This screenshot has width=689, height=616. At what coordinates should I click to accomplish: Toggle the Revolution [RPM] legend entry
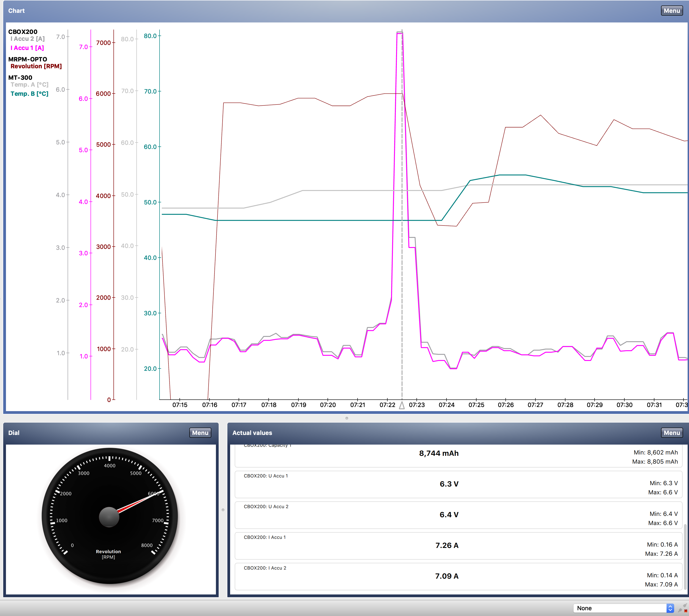36,66
